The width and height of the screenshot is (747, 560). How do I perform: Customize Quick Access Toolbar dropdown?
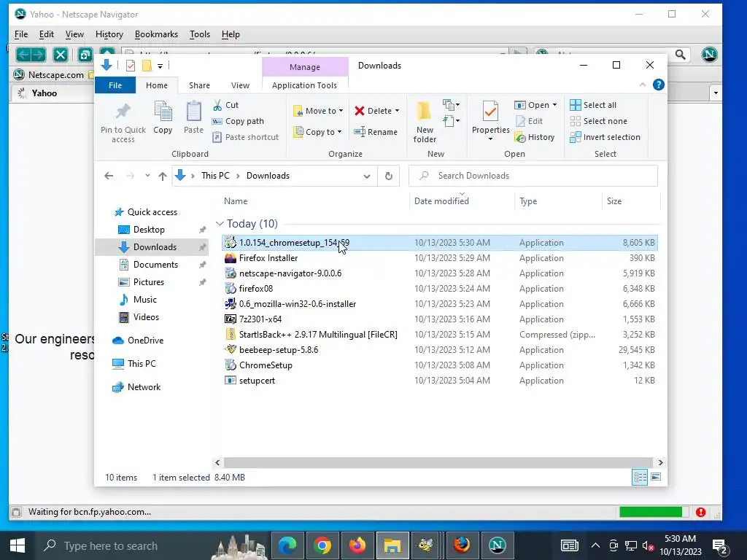[x=160, y=66]
